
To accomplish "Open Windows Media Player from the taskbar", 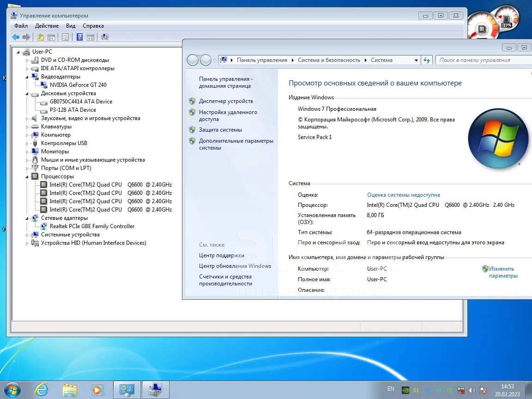I will click(x=97, y=390).
